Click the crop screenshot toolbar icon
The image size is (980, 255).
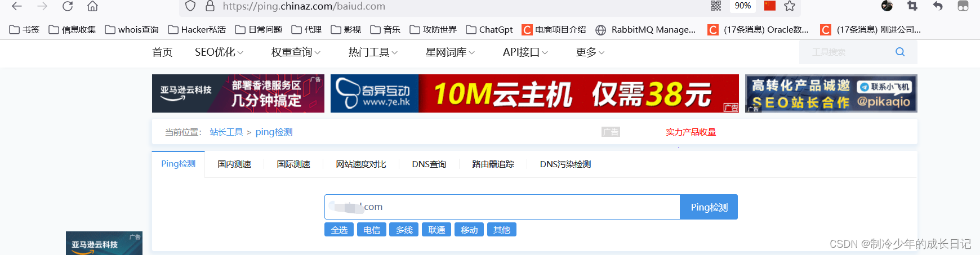[912, 6]
